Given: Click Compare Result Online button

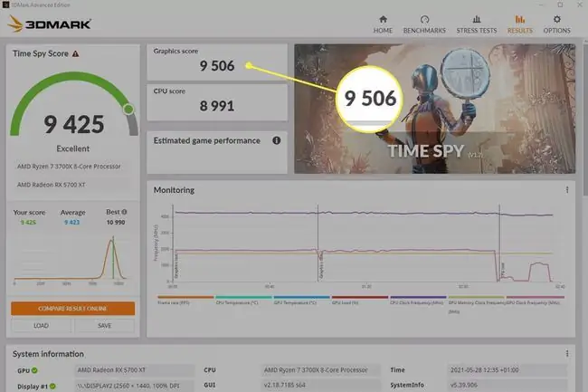Looking at the screenshot, I should tap(72, 309).
